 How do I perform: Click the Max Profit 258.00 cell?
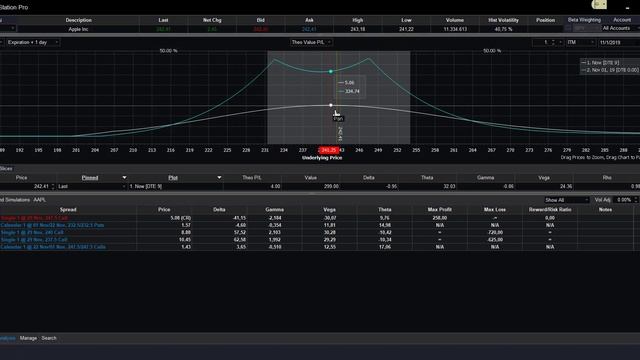440,218
